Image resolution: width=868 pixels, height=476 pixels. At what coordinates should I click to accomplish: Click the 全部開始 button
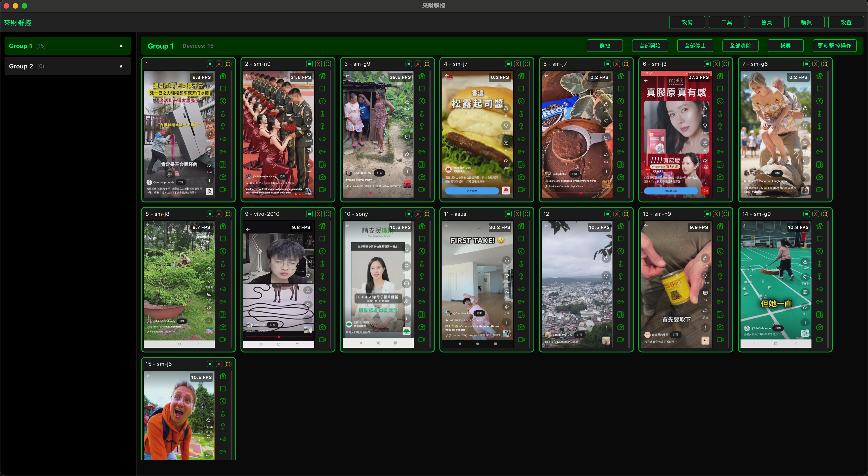click(650, 46)
